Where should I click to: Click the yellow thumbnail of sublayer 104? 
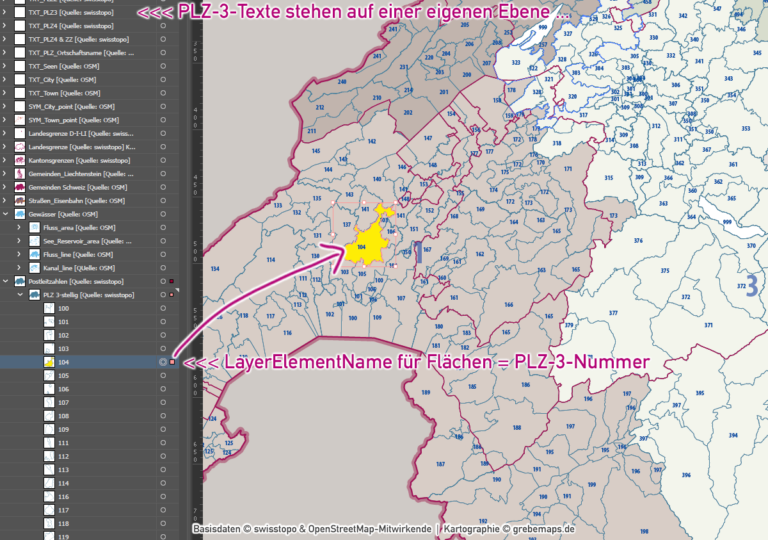click(48, 362)
